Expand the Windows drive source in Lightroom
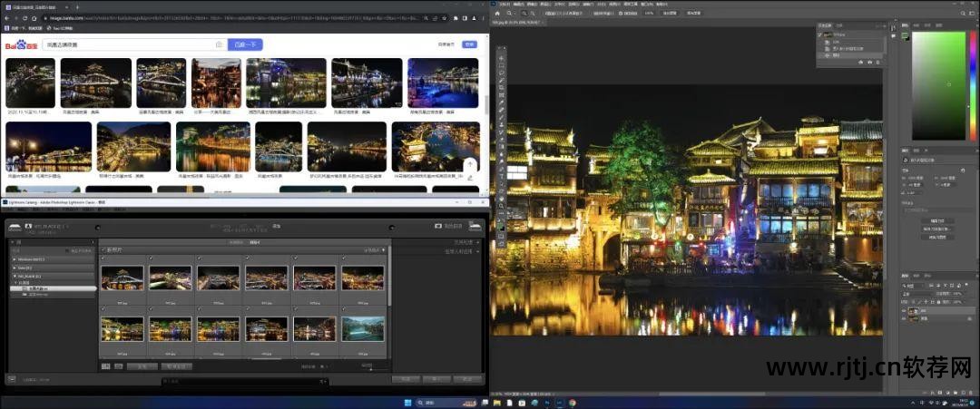This screenshot has height=409, width=980. pos(13,259)
